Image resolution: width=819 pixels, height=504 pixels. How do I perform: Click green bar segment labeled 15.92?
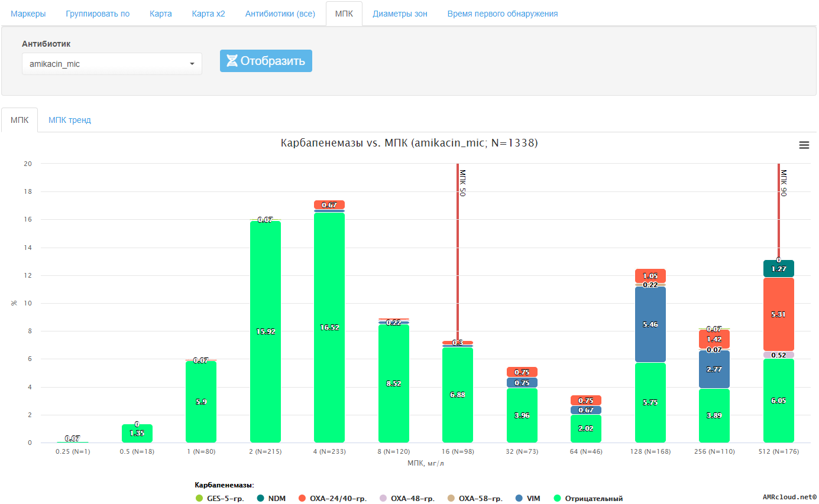[x=266, y=331]
